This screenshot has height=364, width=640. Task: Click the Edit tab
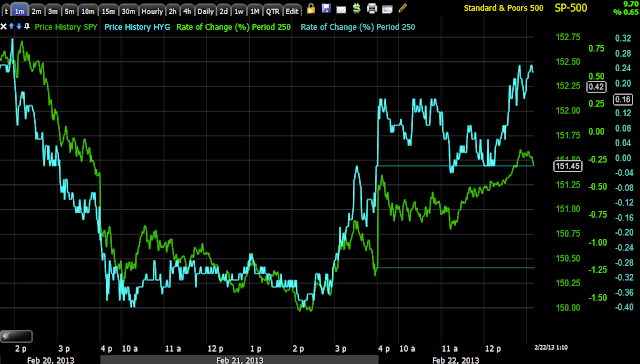coord(292,11)
